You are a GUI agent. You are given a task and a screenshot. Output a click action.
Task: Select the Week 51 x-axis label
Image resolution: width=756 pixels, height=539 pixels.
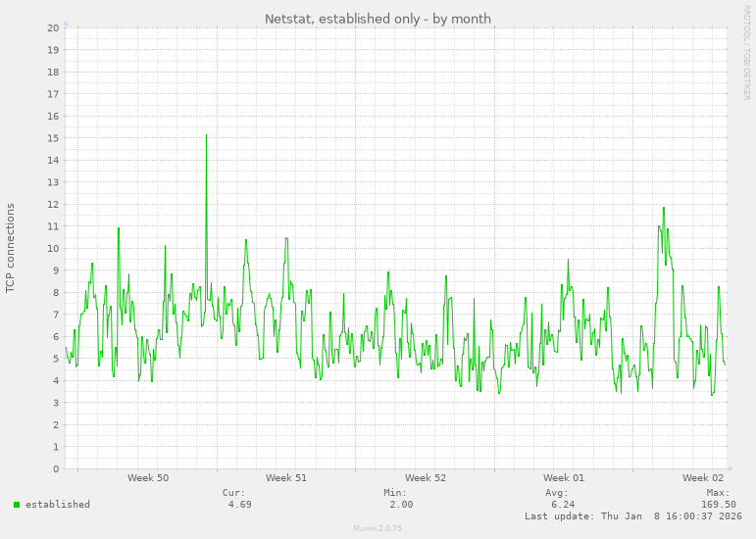[x=286, y=478]
